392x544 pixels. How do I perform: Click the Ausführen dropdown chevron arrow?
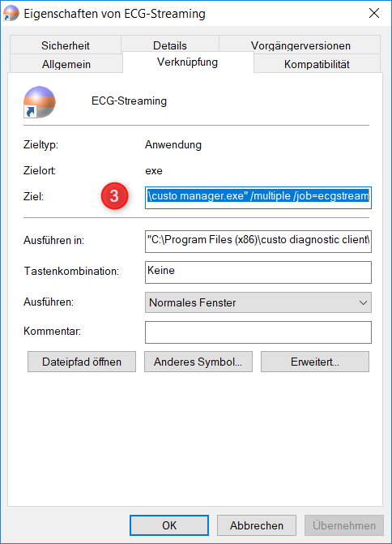pyautogui.click(x=363, y=303)
